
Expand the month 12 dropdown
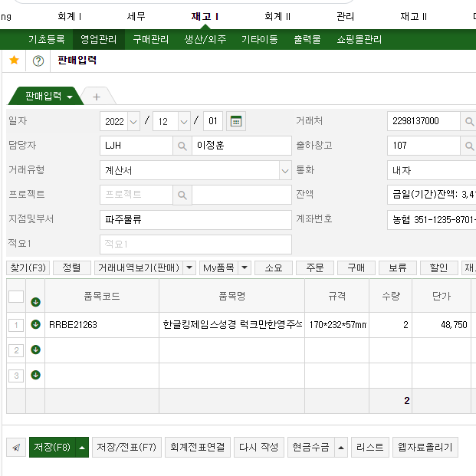pos(184,121)
